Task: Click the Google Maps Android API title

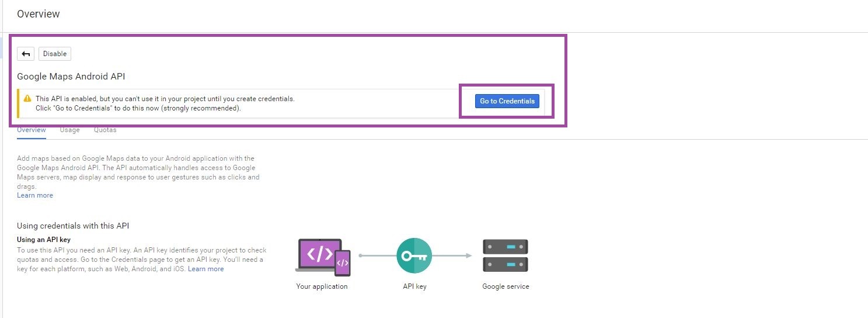Action: coord(71,77)
